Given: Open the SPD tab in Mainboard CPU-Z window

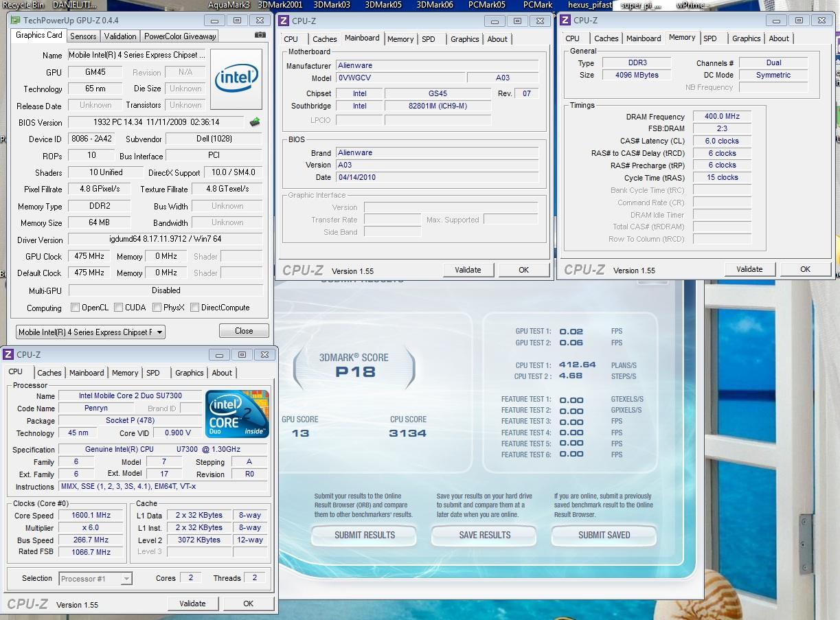Looking at the screenshot, I should pos(429,39).
